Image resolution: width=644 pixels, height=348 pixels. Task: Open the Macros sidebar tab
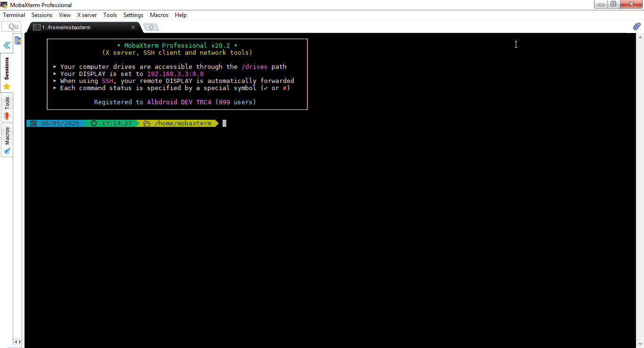tap(7, 141)
